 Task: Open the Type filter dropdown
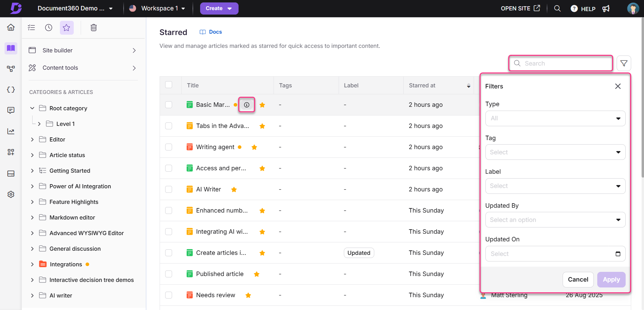(555, 118)
